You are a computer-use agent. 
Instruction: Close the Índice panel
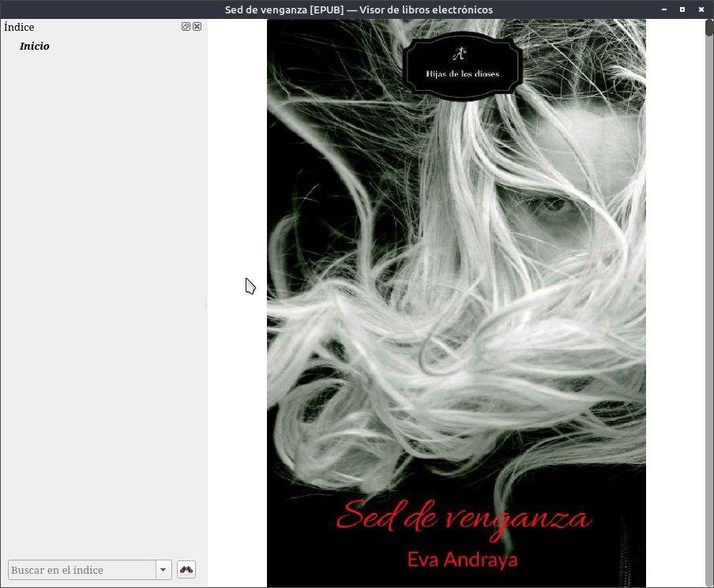(197, 26)
